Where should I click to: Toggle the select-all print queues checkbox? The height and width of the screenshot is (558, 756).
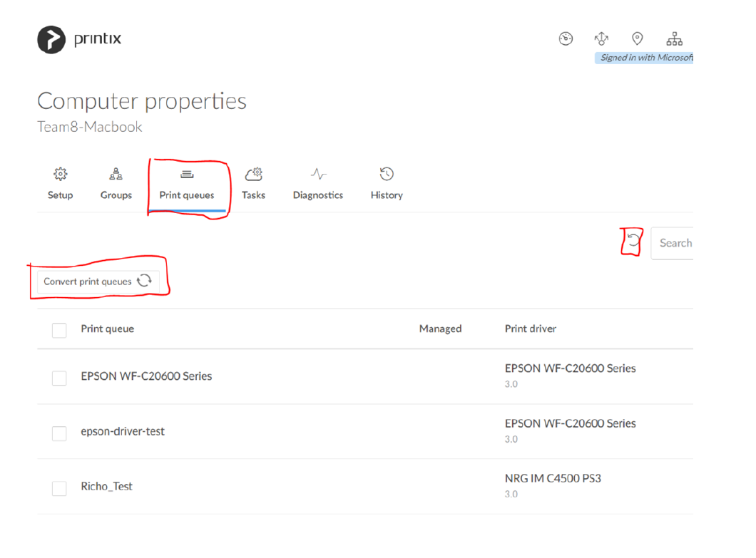click(x=59, y=330)
